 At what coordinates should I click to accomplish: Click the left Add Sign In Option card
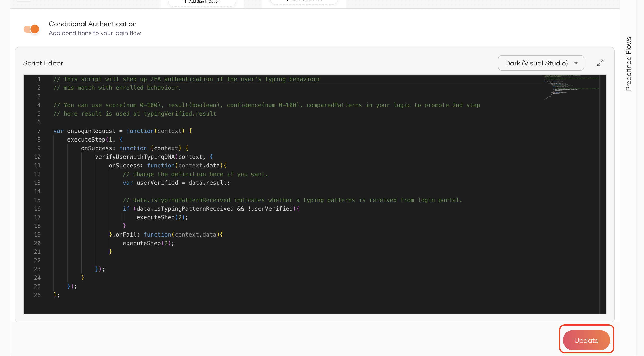point(202,2)
